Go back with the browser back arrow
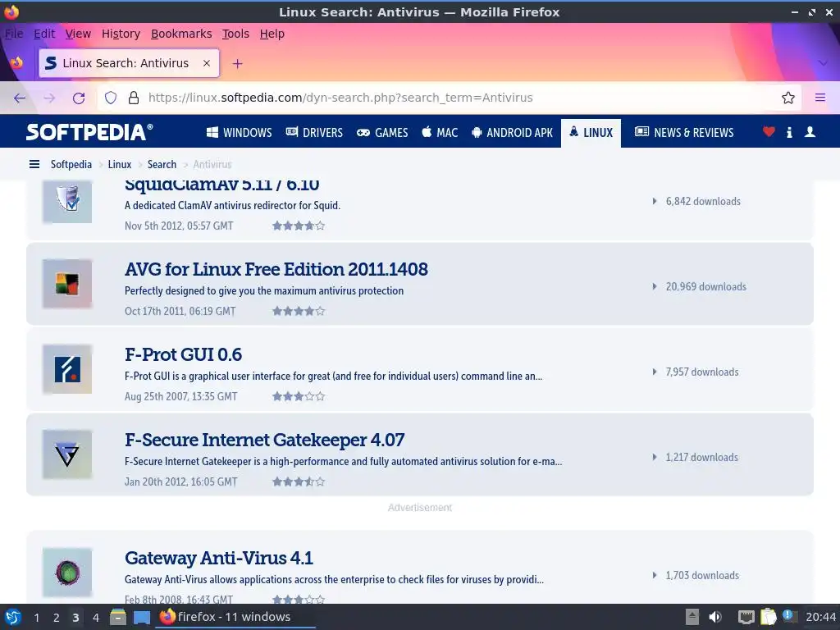The width and height of the screenshot is (840, 630). 20,98
